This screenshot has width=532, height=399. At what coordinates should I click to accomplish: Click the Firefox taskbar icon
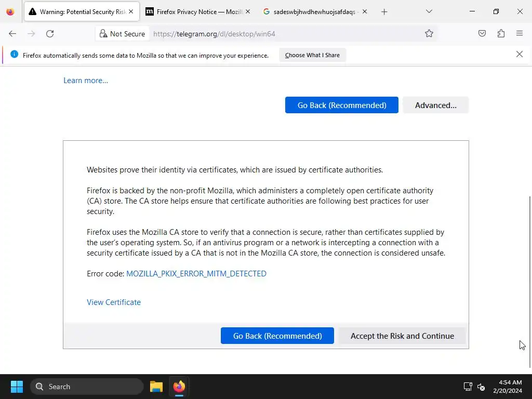click(179, 387)
